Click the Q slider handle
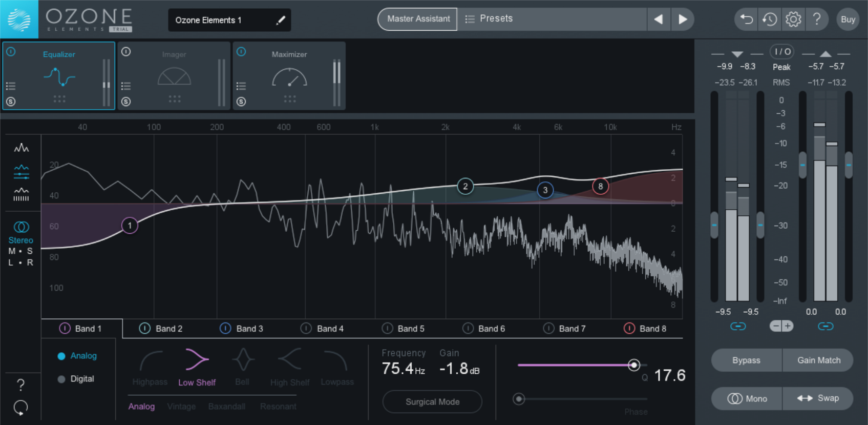The height and width of the screenshot is (425, 868). point(633,365)
